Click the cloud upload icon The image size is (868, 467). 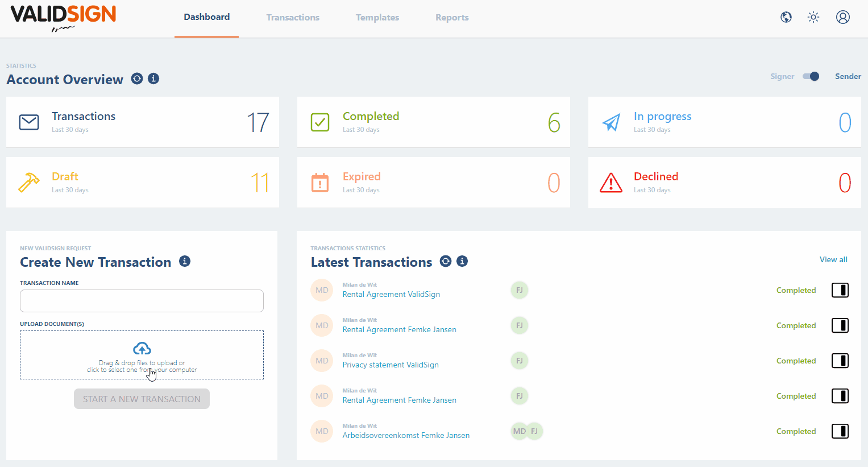[142, 348]
